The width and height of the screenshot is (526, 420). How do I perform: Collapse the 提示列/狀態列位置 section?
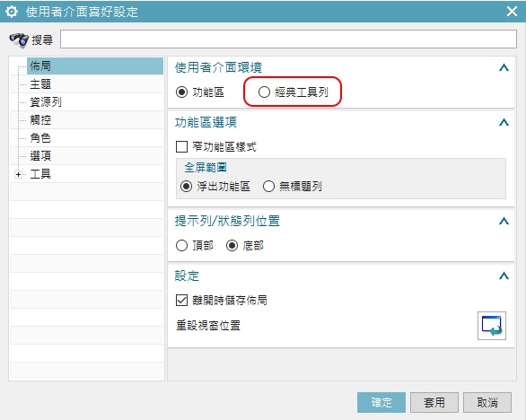coord(504,221)
